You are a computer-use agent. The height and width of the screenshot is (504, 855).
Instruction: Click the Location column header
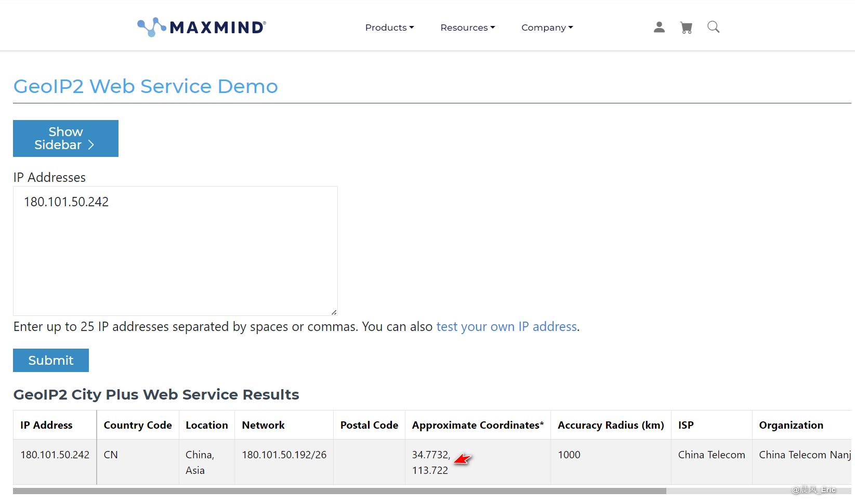207,425
